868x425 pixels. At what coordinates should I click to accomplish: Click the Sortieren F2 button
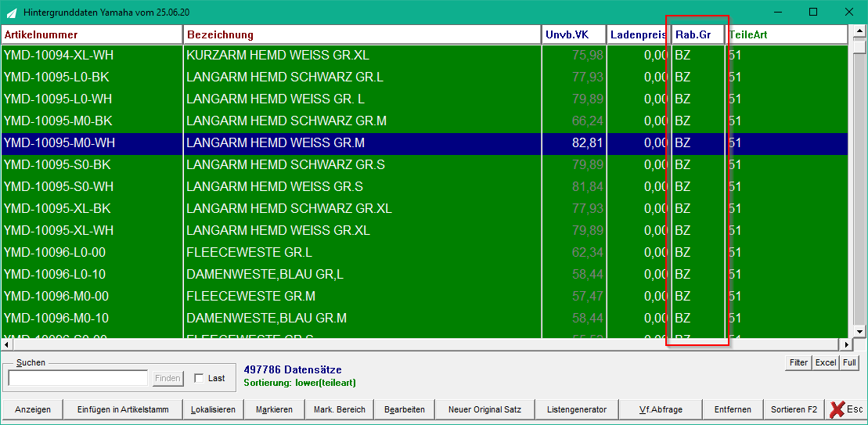pyautogui.click(x=794, y=409)
